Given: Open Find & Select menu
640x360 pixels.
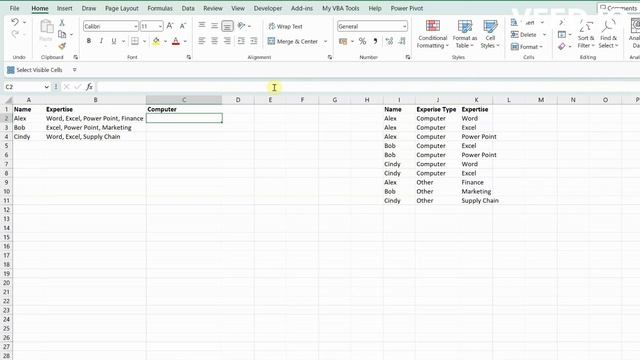Looking at the screenshot, I should [x=608, y=34].
